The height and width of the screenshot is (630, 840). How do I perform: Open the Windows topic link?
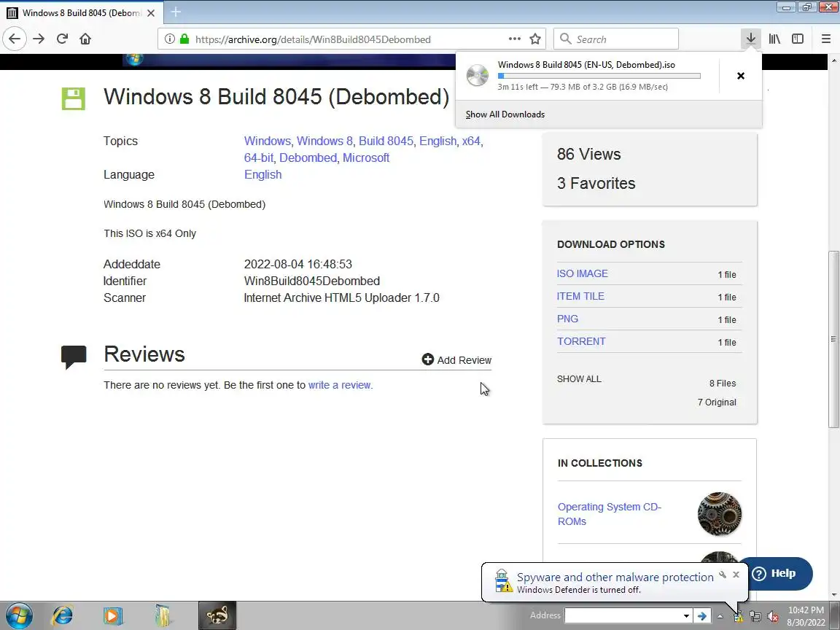pos(268,141)
